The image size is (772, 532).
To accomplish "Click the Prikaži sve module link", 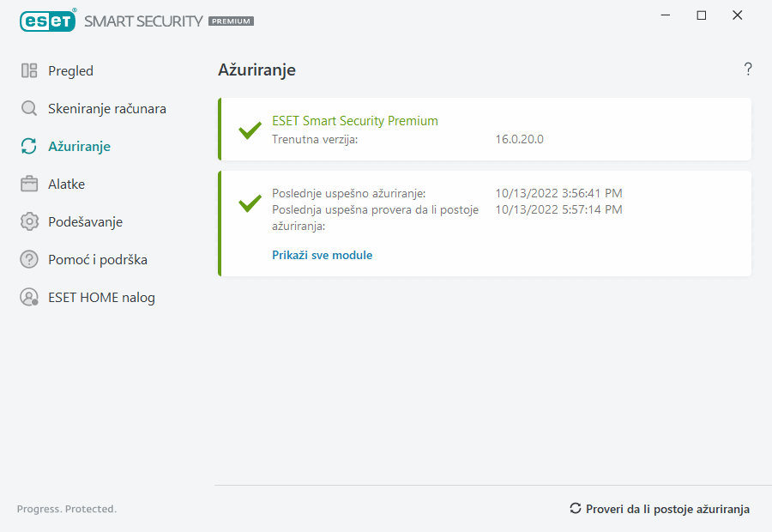I will [322, 255].
